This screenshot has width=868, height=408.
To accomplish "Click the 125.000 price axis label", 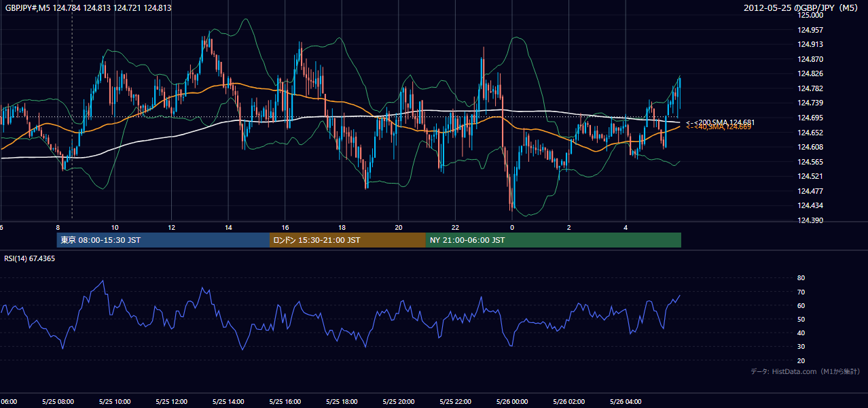I will tap(810, 15).
